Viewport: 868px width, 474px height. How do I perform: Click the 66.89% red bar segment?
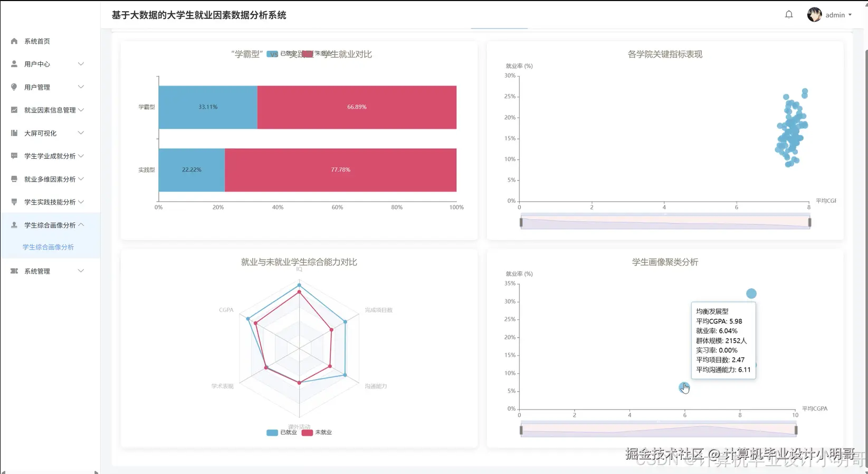357,107
